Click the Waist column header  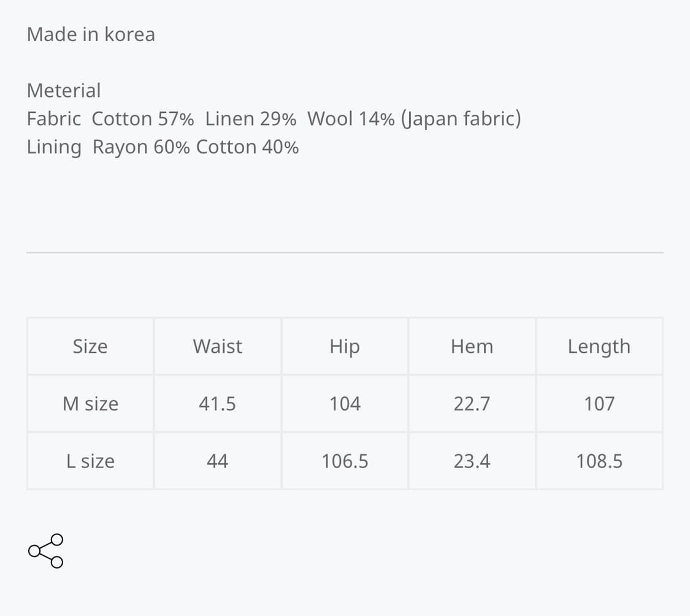(217, 346)
